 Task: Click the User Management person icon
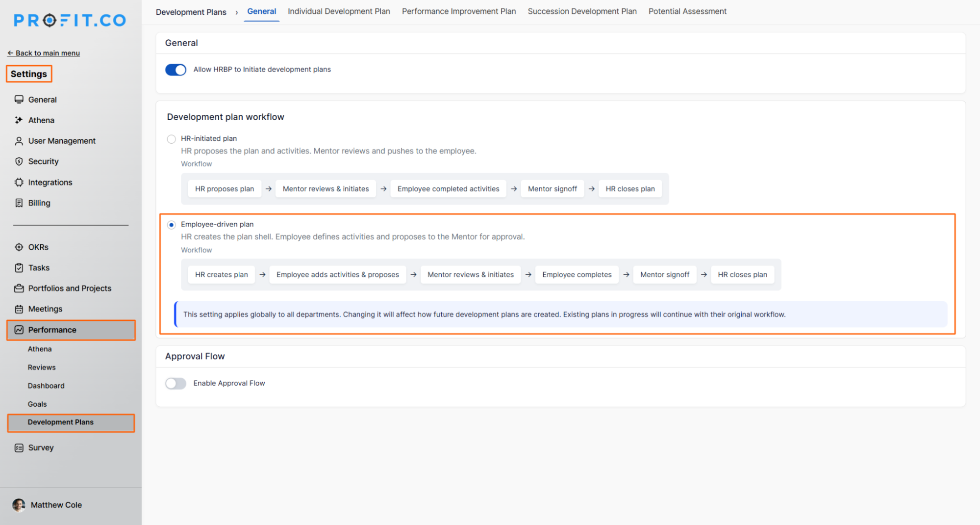click(x=19, y=141)
